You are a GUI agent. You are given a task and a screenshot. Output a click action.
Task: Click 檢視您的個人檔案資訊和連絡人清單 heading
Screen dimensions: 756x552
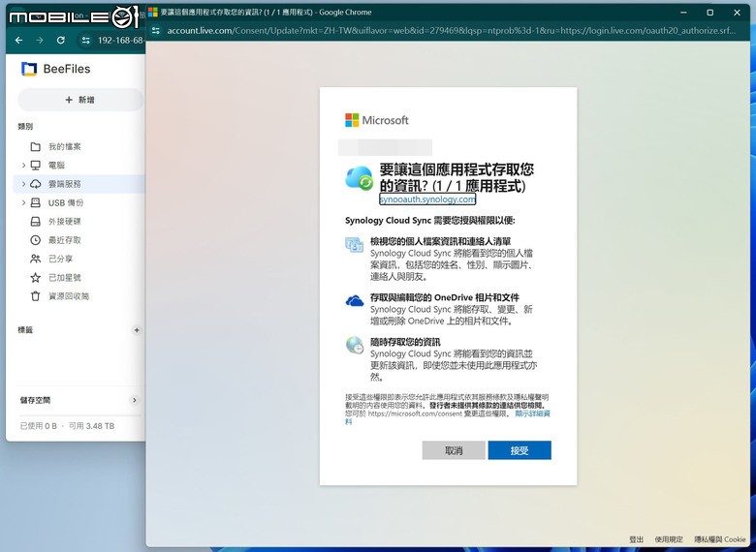point(441,241)
